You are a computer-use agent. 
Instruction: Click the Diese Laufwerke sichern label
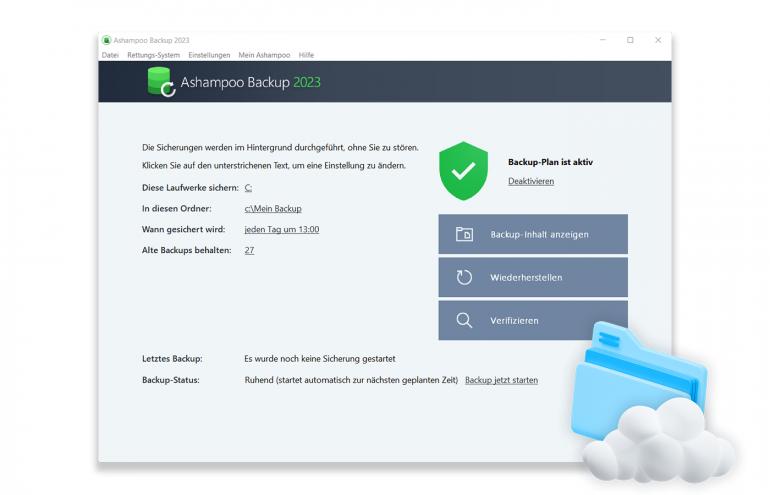(190, 188)
